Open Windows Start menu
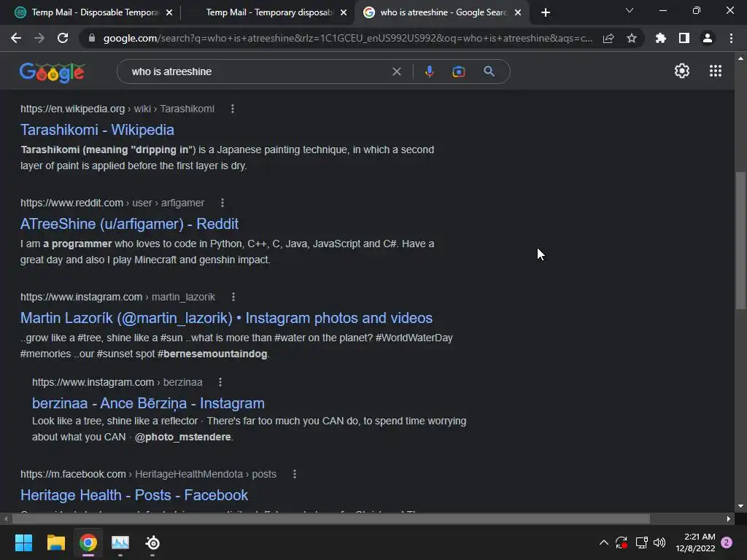This screenshot has width=747, height=560. 23,542
